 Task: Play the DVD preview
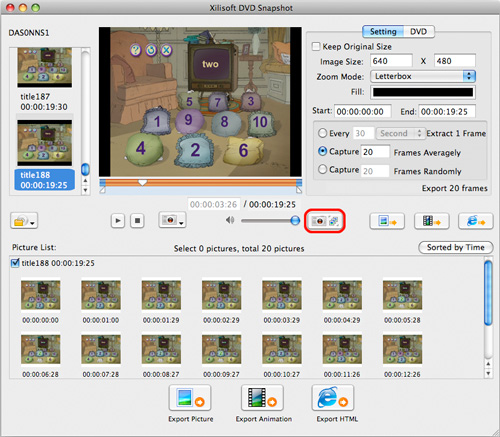coord(118,221)
